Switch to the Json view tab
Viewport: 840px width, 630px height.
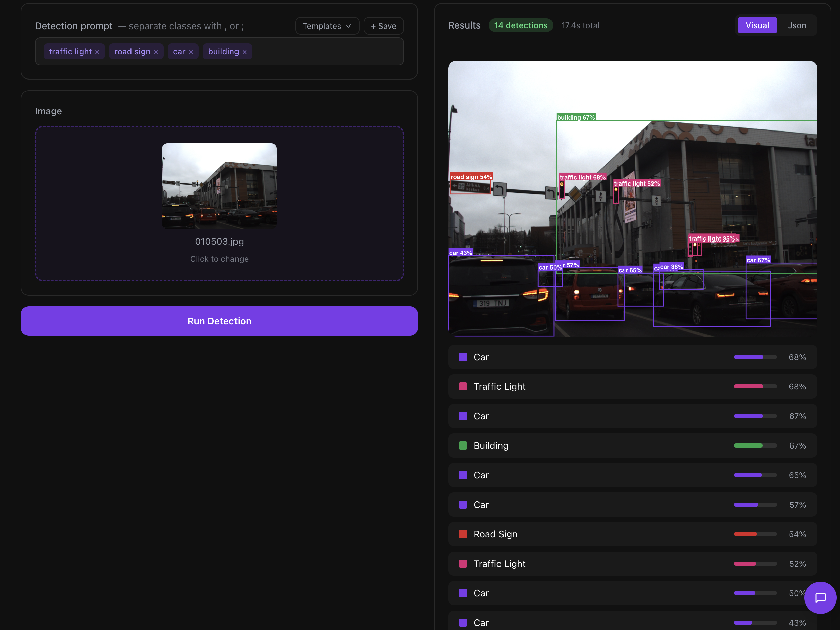pos(797,25)
